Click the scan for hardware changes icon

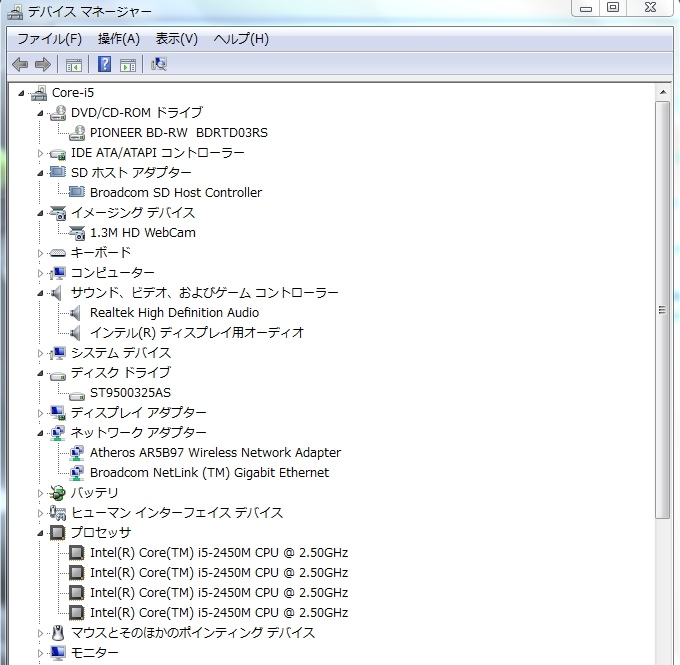tap(158, 65)
